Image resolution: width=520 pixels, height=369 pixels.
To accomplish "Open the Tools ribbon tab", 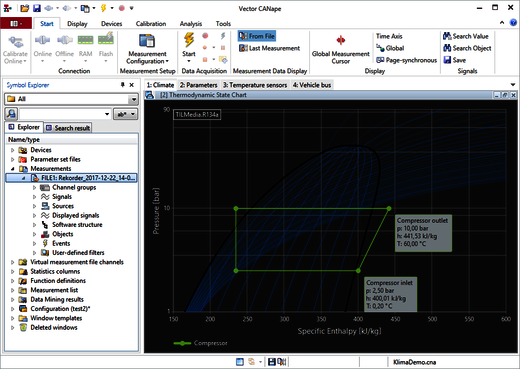I will tap(223, 24).
